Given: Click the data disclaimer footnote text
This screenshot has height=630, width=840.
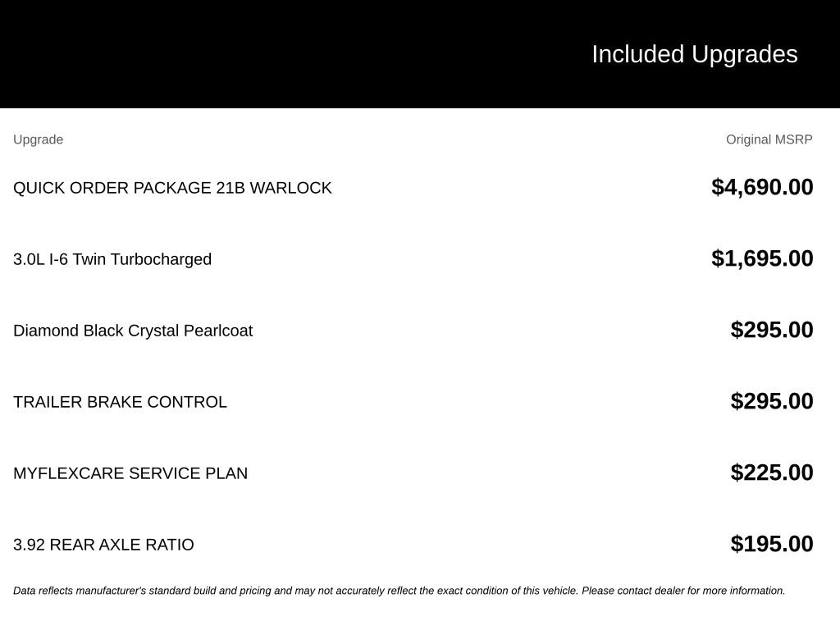Looking at the screenshot, I should [x=399, y=591].
